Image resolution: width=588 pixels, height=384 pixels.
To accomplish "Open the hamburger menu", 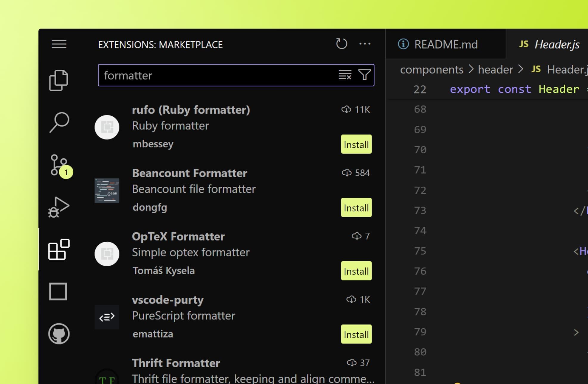I will coord(59,44).
